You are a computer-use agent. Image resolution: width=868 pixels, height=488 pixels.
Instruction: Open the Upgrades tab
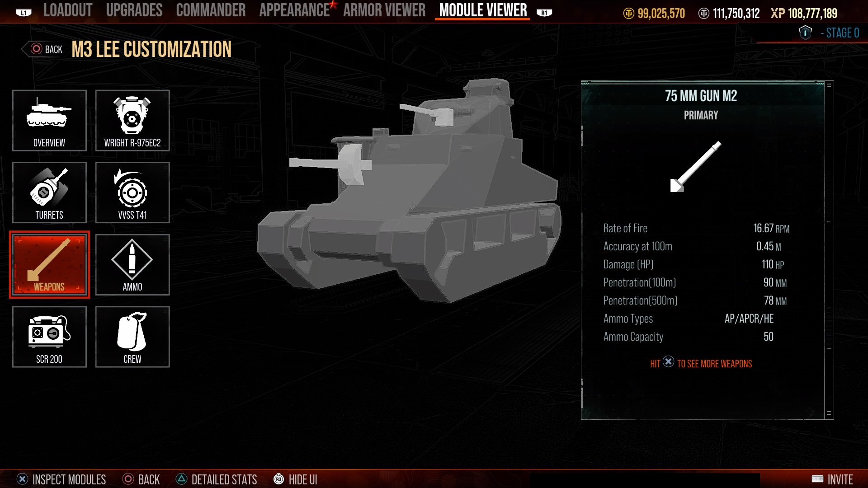coord(134,10)
